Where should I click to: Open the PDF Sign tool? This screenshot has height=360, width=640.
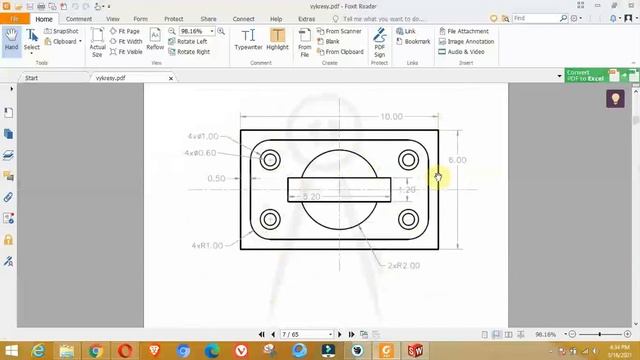(380, 42)
